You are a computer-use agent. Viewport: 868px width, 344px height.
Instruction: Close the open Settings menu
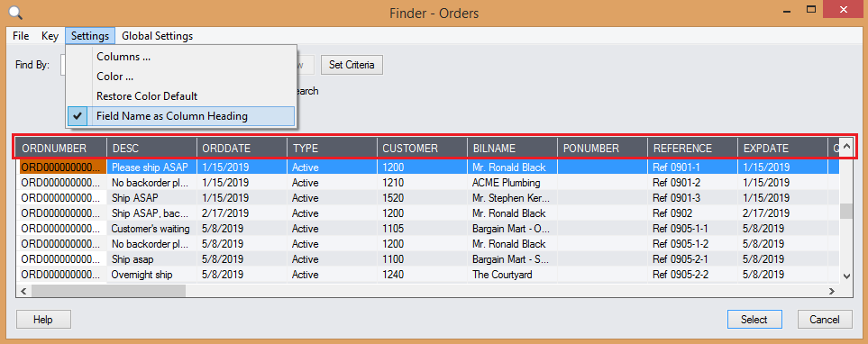point(90,36)
